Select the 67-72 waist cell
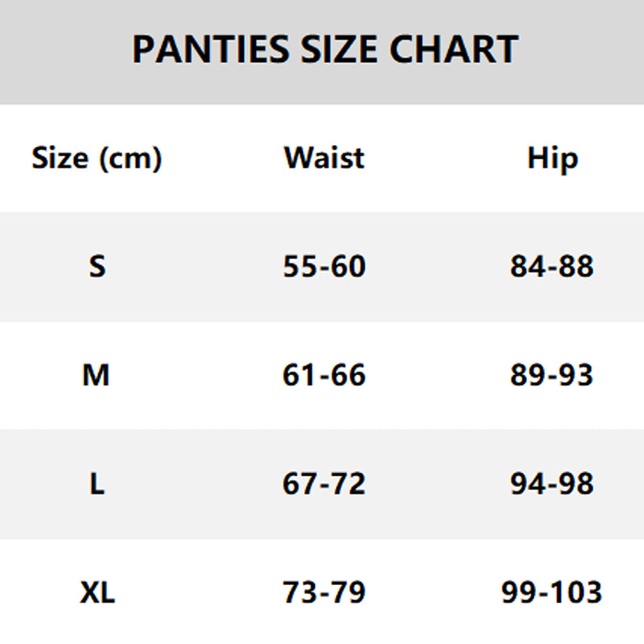Image resolution: width=644 pixels, height=644 pixels. click(324, 484)
